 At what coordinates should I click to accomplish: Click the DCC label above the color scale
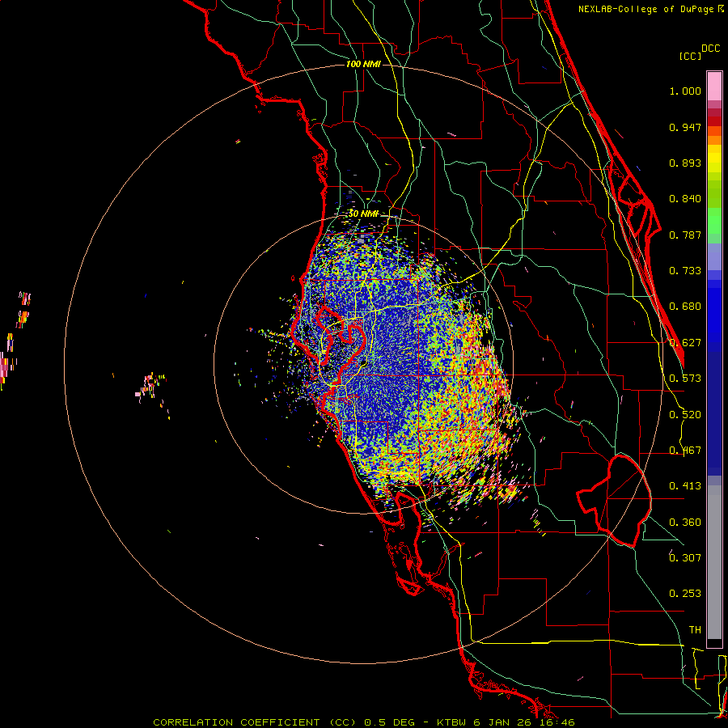tap(711, 49)
